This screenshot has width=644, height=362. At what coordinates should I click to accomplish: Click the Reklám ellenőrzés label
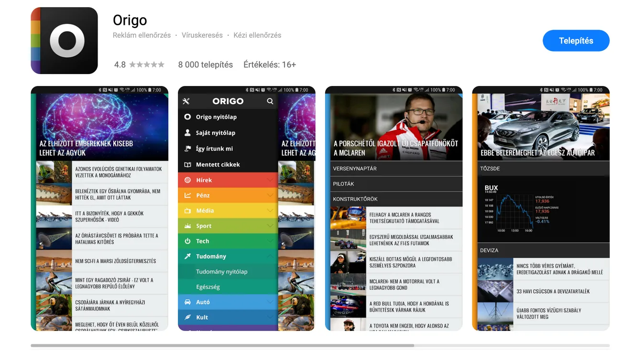pos(142,35)
